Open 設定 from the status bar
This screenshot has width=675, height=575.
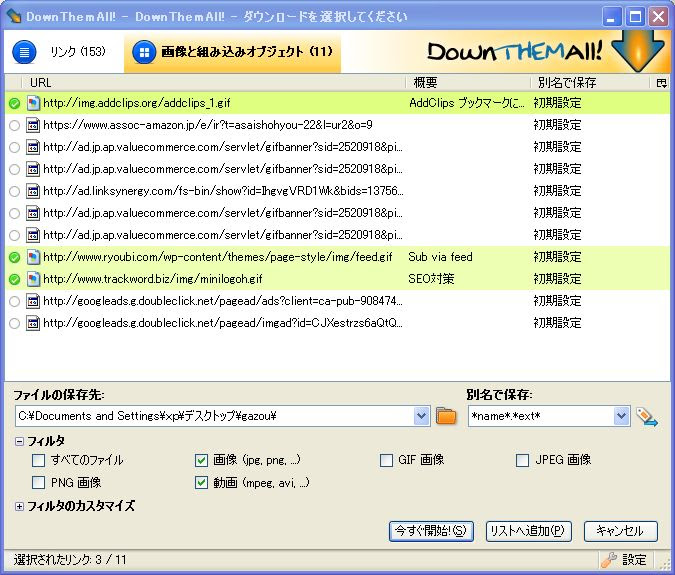[x=634, y=560]
